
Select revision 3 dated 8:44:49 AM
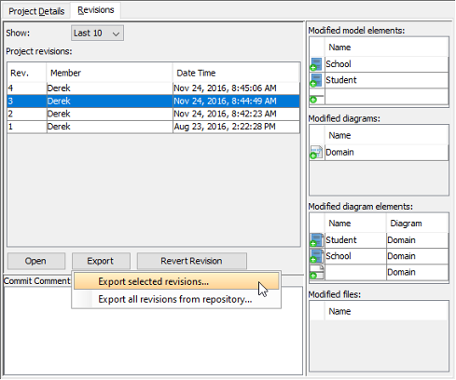153,101
